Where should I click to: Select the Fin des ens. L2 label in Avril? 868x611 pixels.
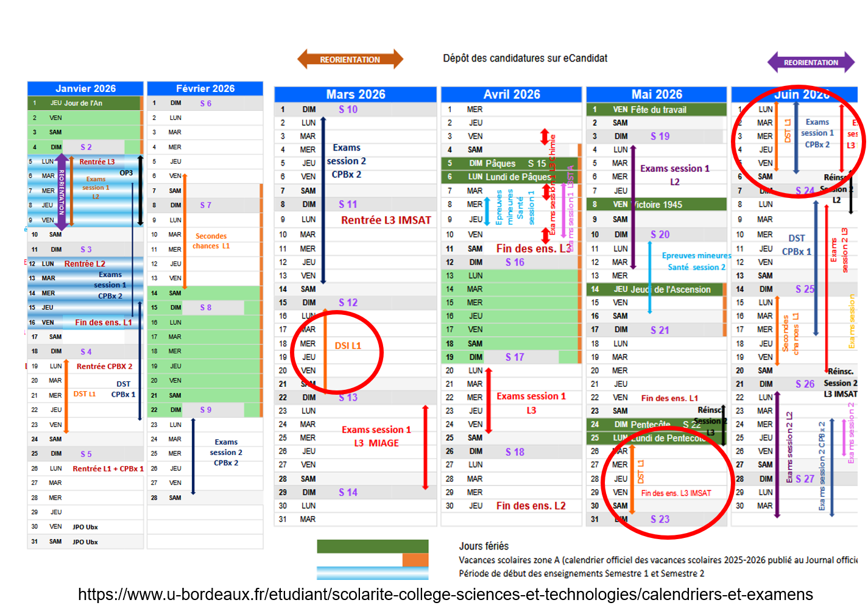531,506
